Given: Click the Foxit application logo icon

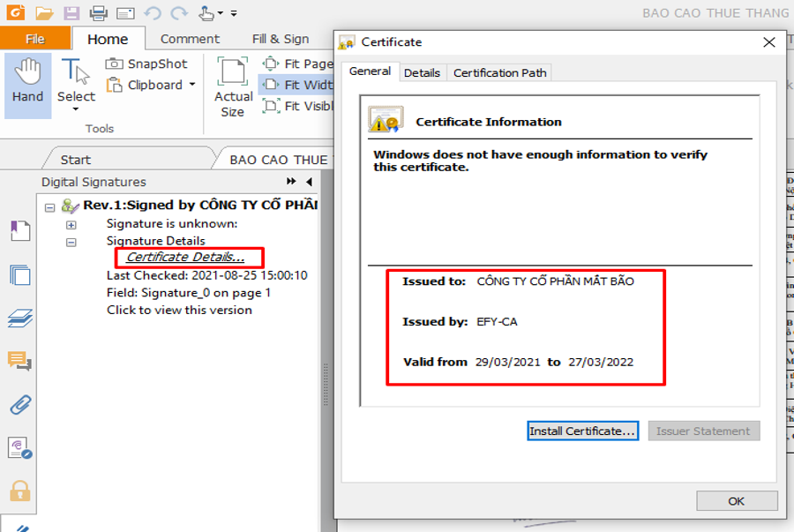Looking at the screenshot, I should pos(16,11).
